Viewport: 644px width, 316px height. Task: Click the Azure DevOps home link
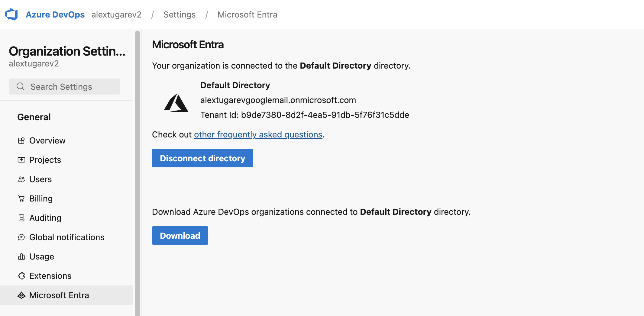tap(55, 15)
